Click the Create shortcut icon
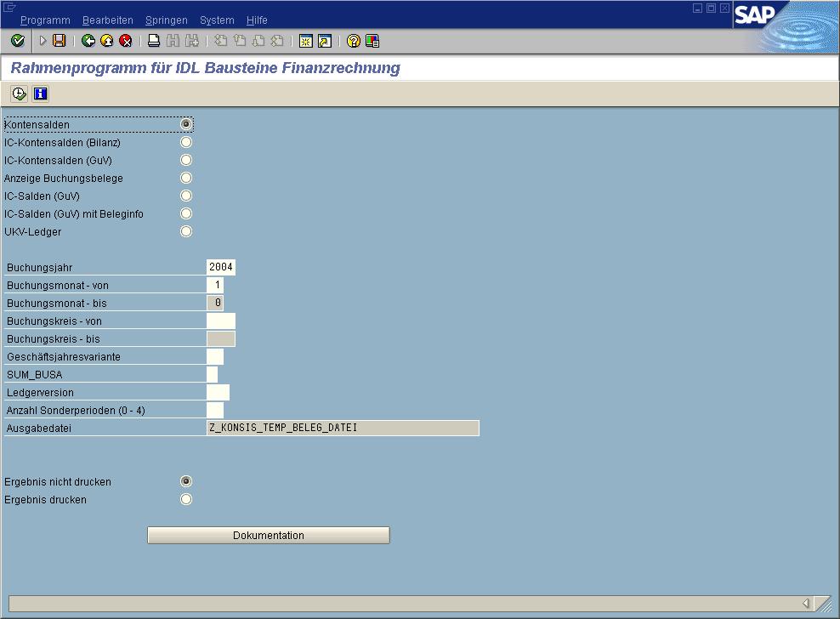The image size is (840, 619). pyautogui.click(x=325, y=41)
